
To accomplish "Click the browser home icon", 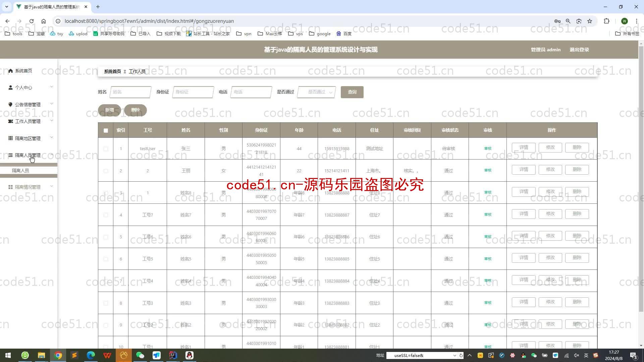I will [x=44, y=21].
